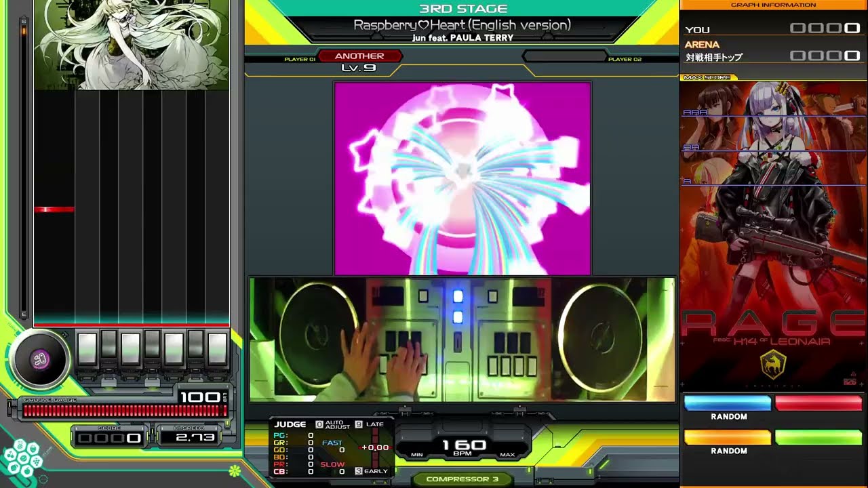
Task: Click the CB: judge count row
Action: (294, 472)
